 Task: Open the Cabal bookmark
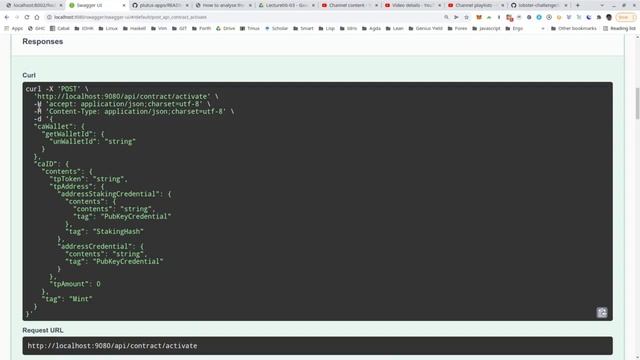coord(60,29)
